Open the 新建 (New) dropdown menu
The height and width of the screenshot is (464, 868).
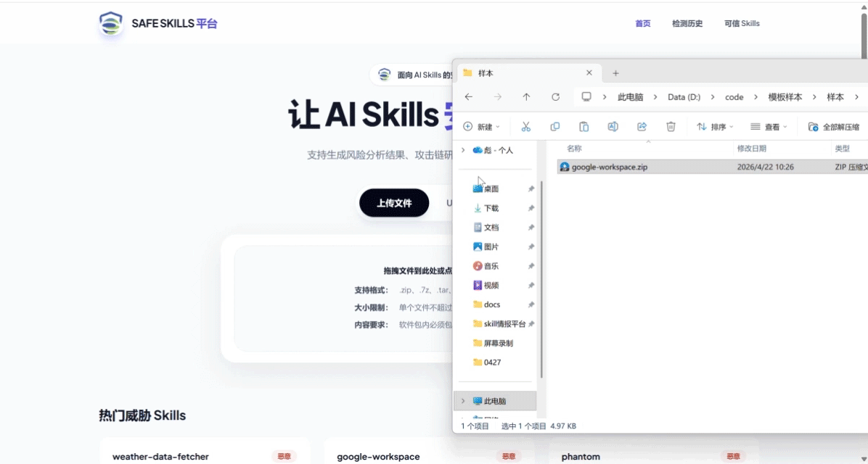coord(482,127)
